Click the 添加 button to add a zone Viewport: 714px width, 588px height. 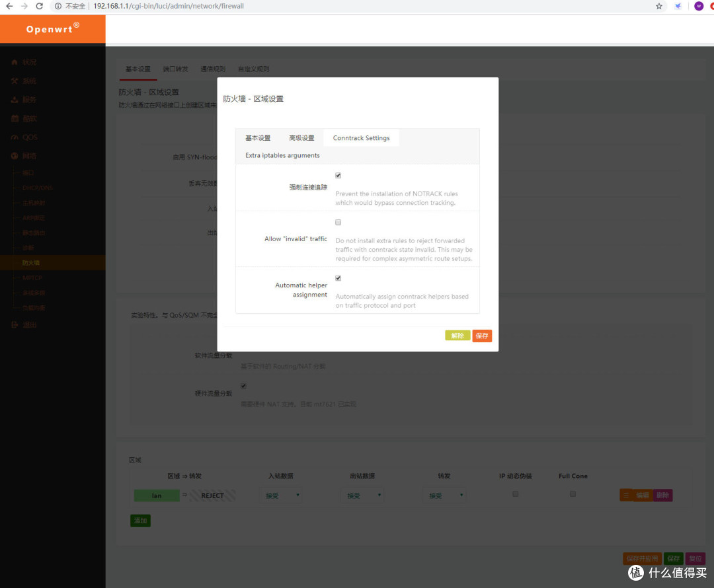click(140, 521)
